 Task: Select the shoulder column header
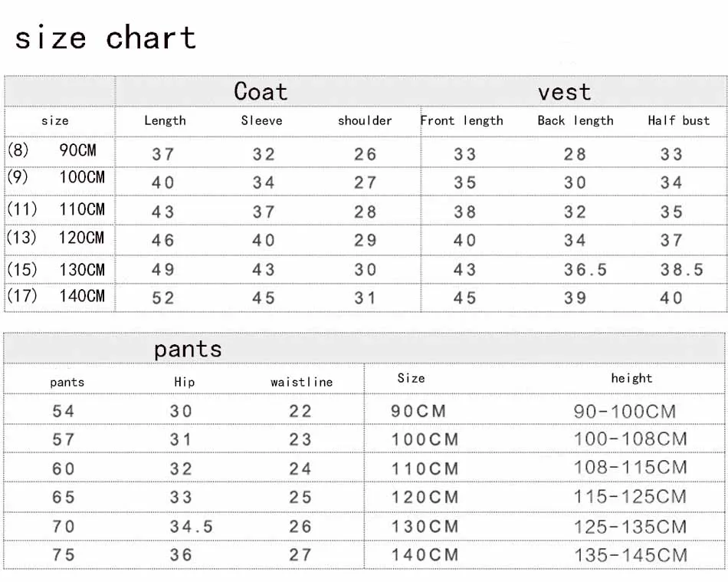point(365,120)
